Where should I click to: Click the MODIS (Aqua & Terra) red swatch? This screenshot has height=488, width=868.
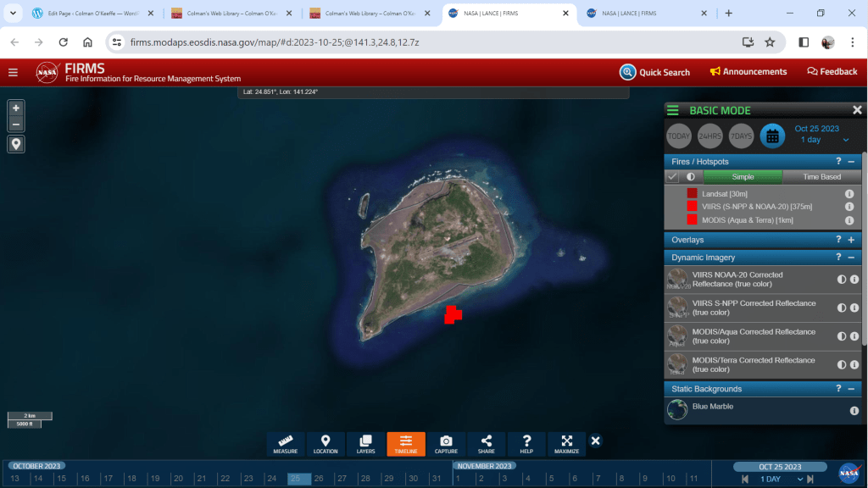[x=693, y=219]
